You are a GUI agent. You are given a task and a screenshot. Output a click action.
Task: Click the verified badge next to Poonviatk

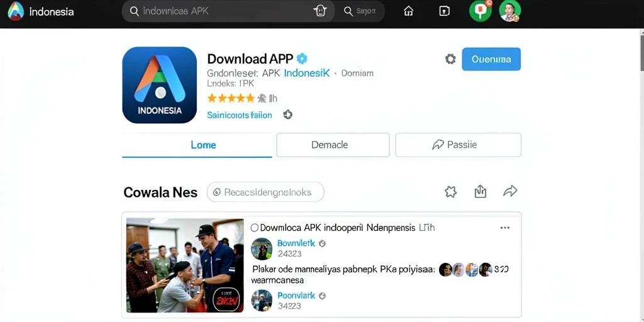[x=323, y=296]
